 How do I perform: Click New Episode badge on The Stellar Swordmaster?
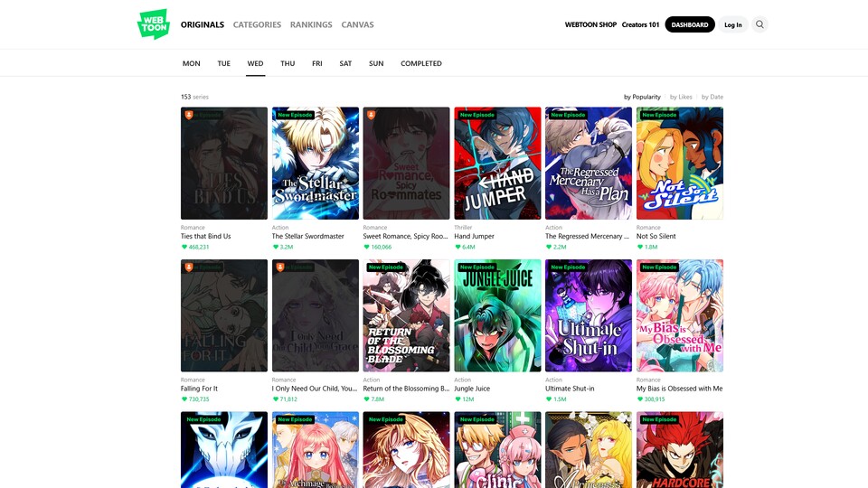point(295,115)
